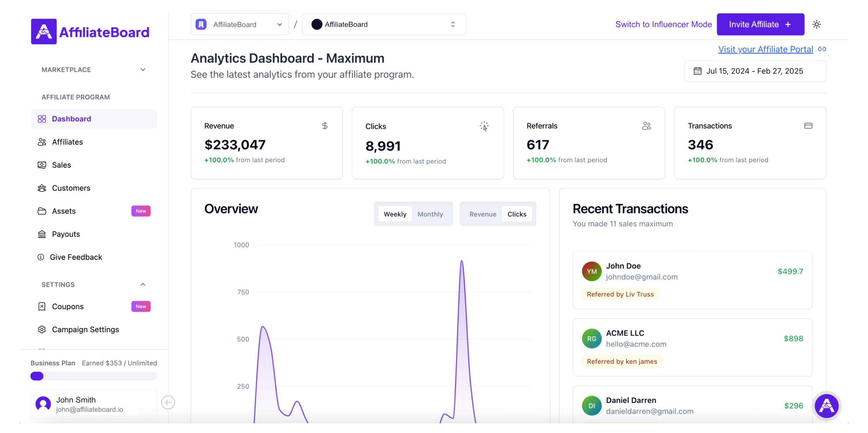The image size is (868, 433).
Task: Toggle Switch to Influencer Mode
Action: (663, 24)
